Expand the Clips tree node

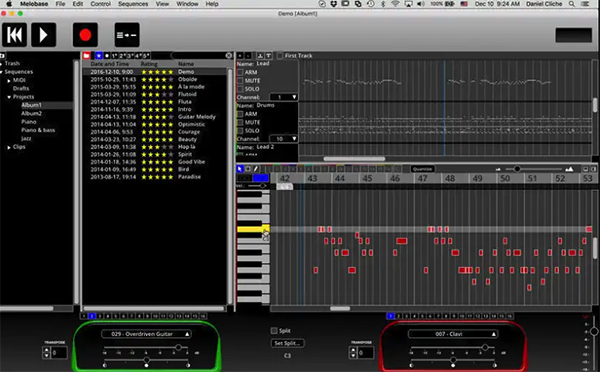tap(9, 147)
